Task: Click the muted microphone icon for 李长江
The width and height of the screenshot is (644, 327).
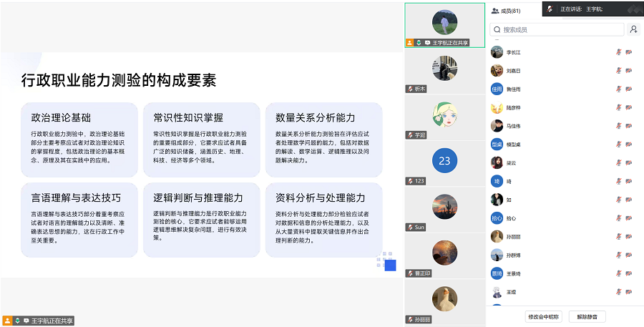Action: tap(618, 52)
